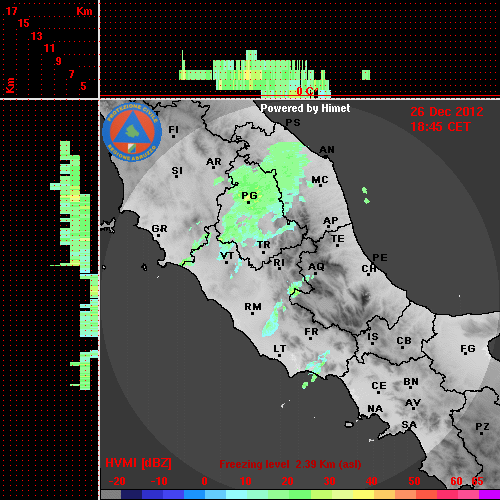Screen dimensions: 500x500
Task: Click the AN city marker
Action: (x=326, y=157)
